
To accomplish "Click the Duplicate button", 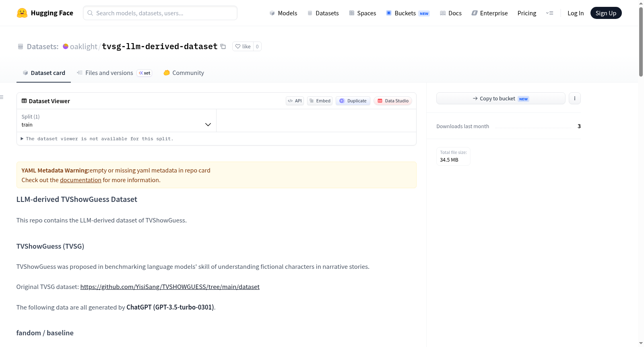I will point(353,101).
